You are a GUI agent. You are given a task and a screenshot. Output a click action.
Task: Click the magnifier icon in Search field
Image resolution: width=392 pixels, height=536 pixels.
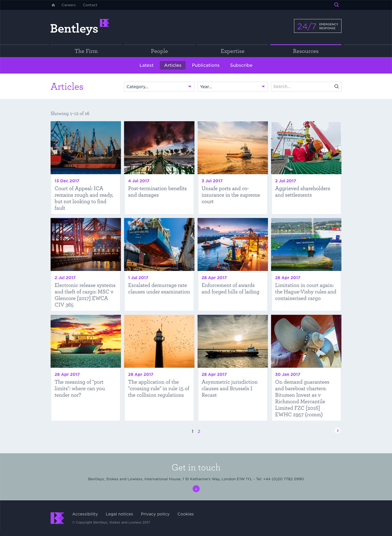pos(336,87)
